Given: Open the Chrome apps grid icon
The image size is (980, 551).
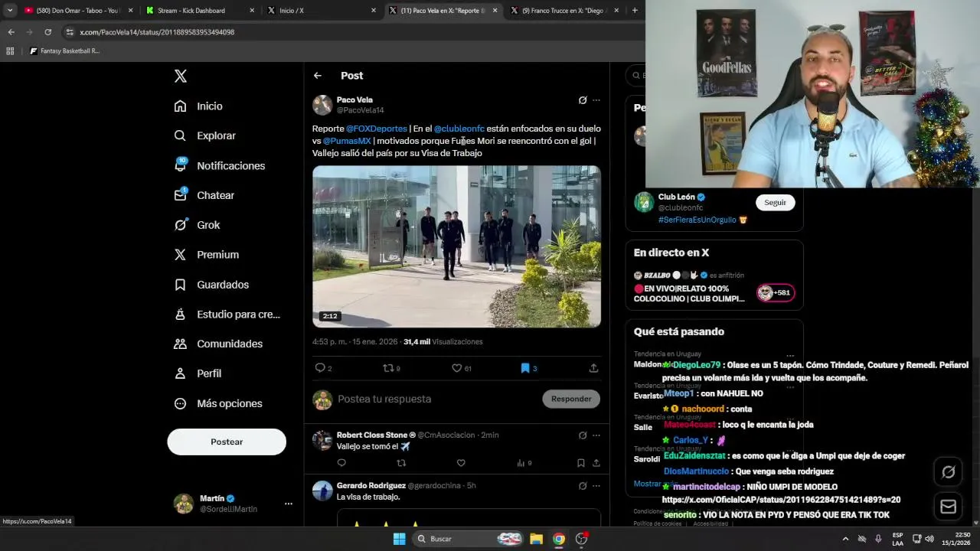Looking at the screenshot, I should [x=10, y=51].
